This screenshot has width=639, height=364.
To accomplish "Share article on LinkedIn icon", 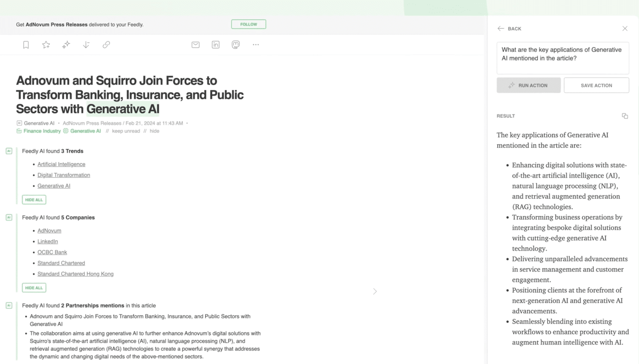I will point(215,45).
